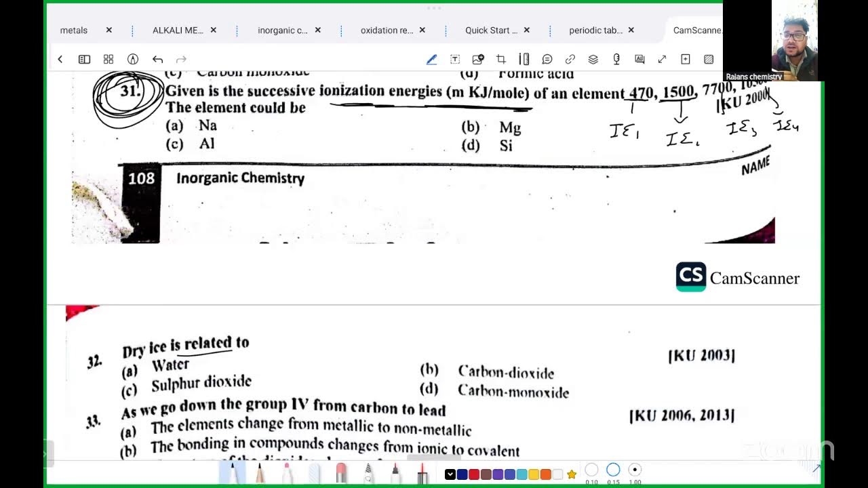Open the pen stylus settings icon
The image size is (868, 488).
tap(133, 59)
